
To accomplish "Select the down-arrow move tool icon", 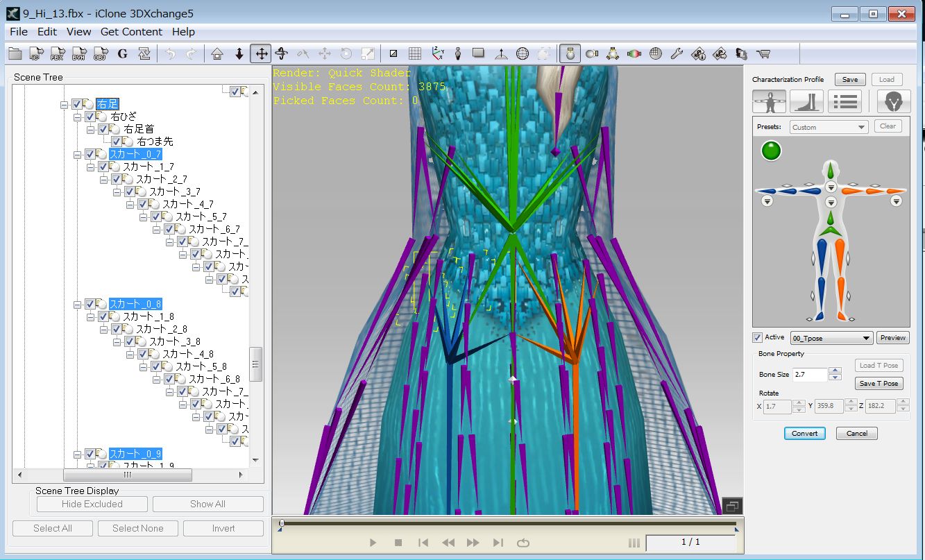I will 239,53.
